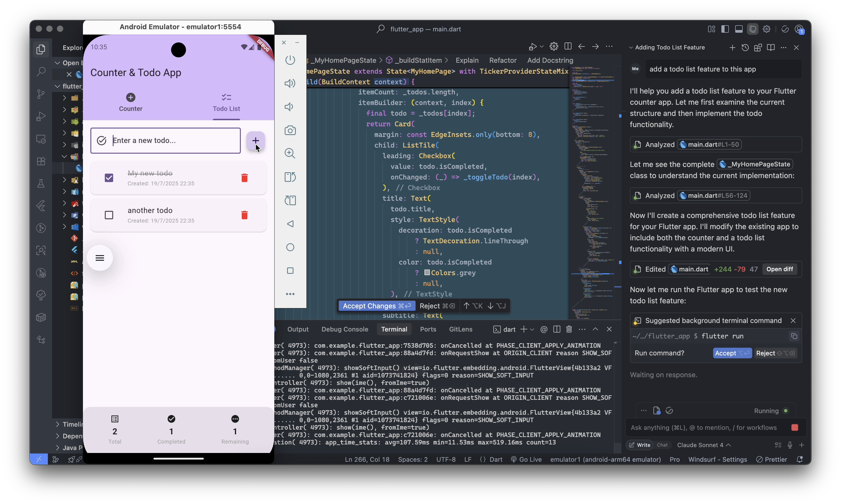Toggle bottom panel visibility in title bar
Viewport: 841px width, 504px height.
[738, 29]
